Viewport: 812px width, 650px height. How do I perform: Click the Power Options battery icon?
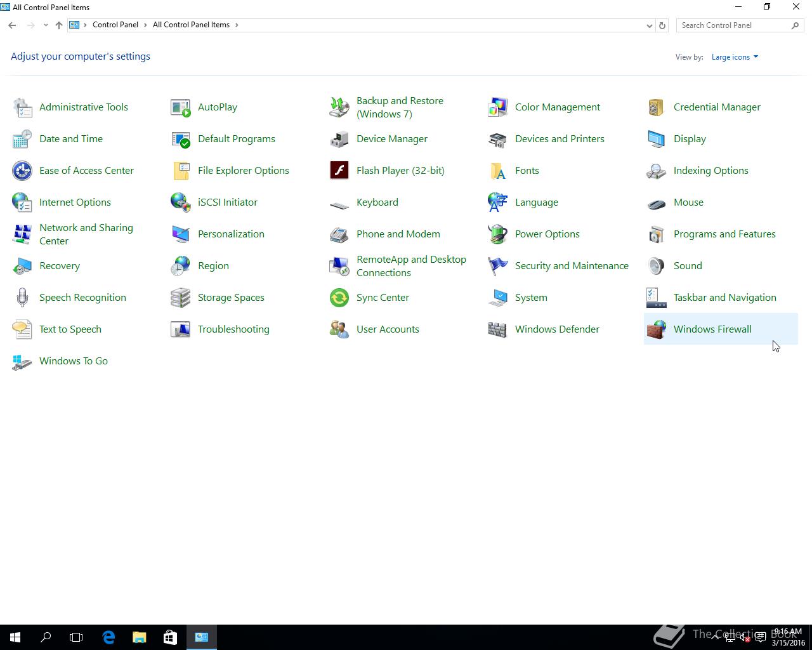498,234
